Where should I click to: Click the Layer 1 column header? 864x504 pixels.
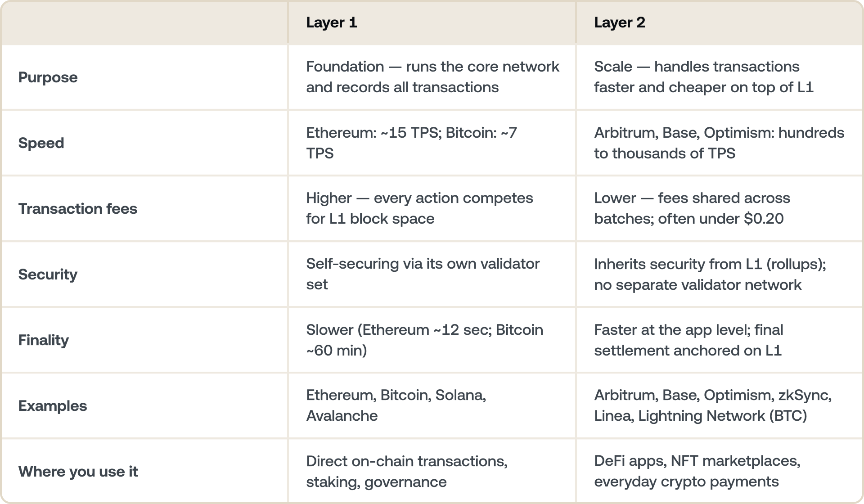pos(332,22)
